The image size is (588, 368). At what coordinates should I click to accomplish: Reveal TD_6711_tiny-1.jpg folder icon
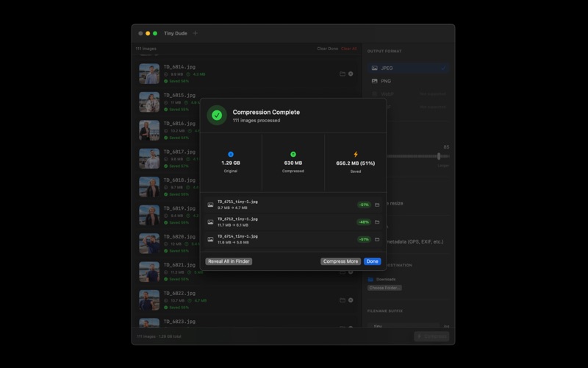tap(377, 205)
